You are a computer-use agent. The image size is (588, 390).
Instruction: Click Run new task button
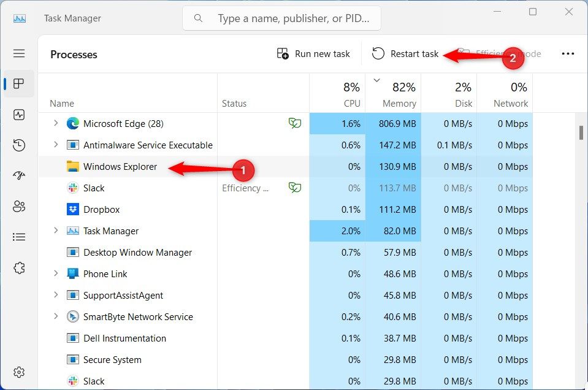tap(313, 53)
